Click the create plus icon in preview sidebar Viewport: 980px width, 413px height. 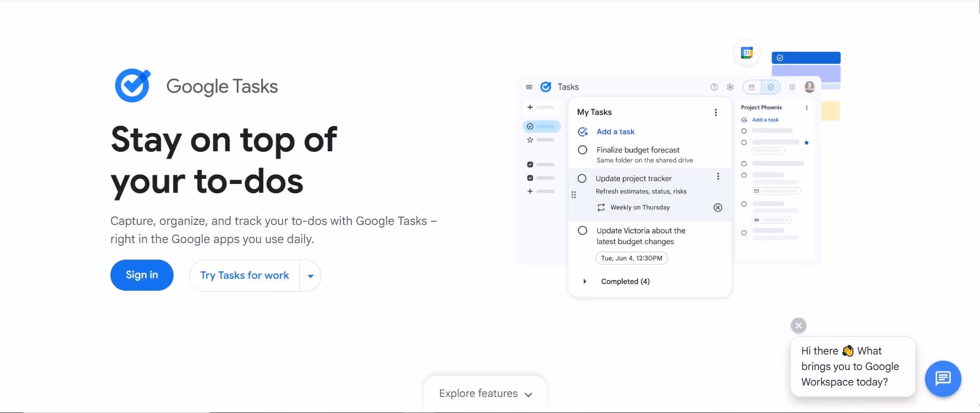coord(530,107)
